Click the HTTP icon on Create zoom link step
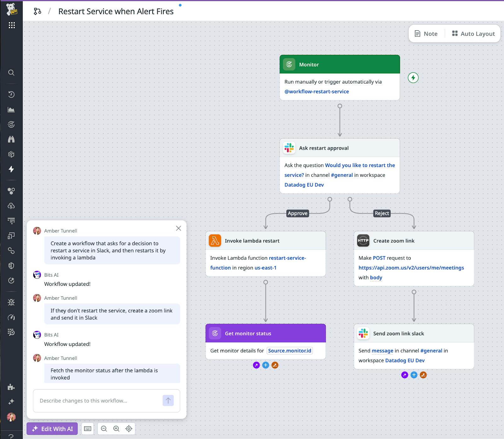This screenshot has height=439, width=504. [x=363, y=240]
